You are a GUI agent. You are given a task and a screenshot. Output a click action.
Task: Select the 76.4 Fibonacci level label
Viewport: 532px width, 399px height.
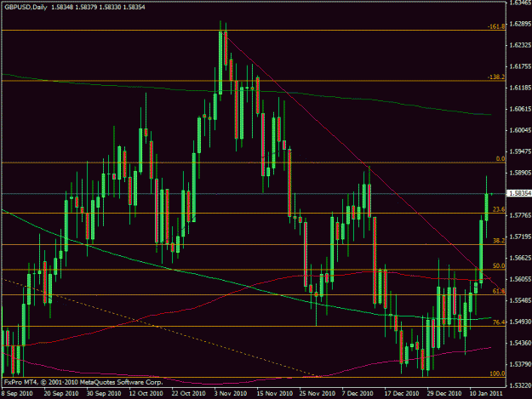pyautogui.click(x=499, y=322)
